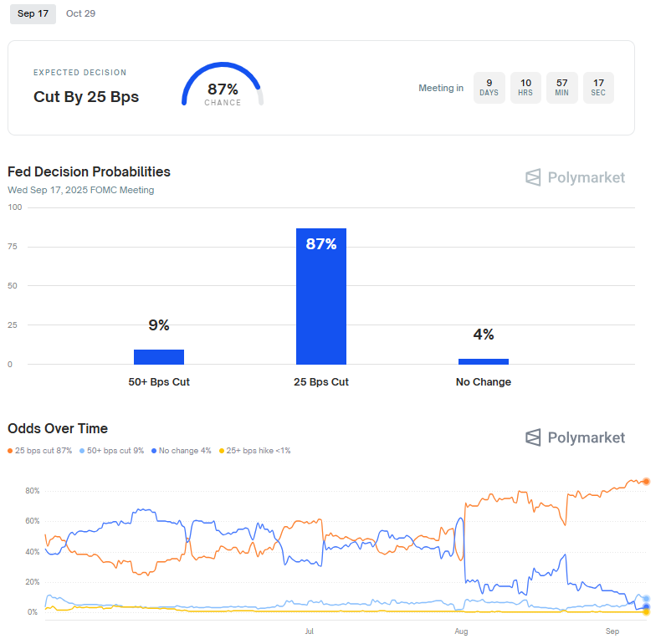The width and height of the screenshot is (666, 644).
Task: Click the Cut By 25 Bps expected decision text
Action: (x=86, y=97)
